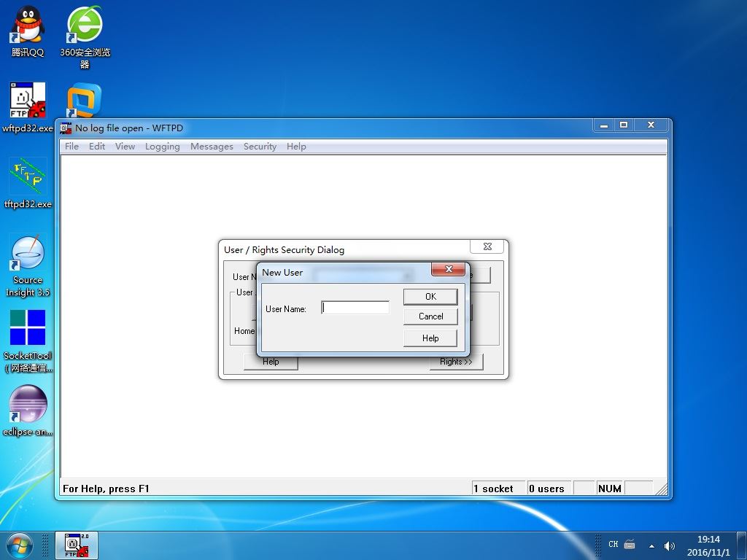This screenshot has width=747, height=560.
Task: Show hidden tray icons arrow
Action: pos(651,545)
